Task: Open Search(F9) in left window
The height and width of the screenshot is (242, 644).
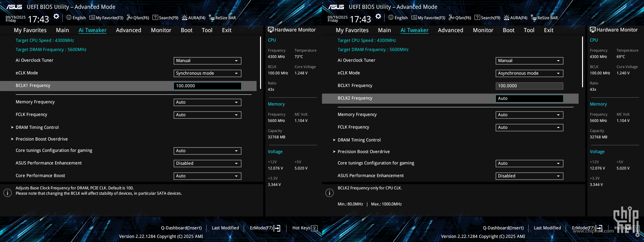Action: (x=165, y=18)
